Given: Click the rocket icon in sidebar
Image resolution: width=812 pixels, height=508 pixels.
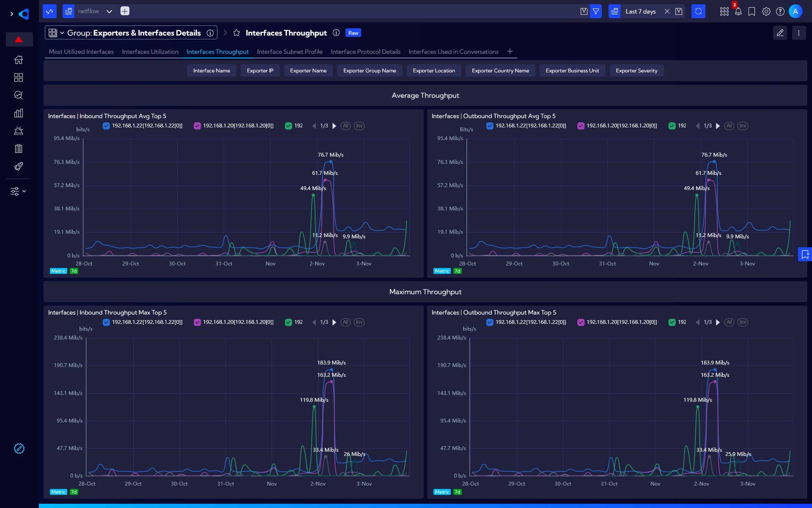Looking at the screenshot, I should [x=19, y=166].
